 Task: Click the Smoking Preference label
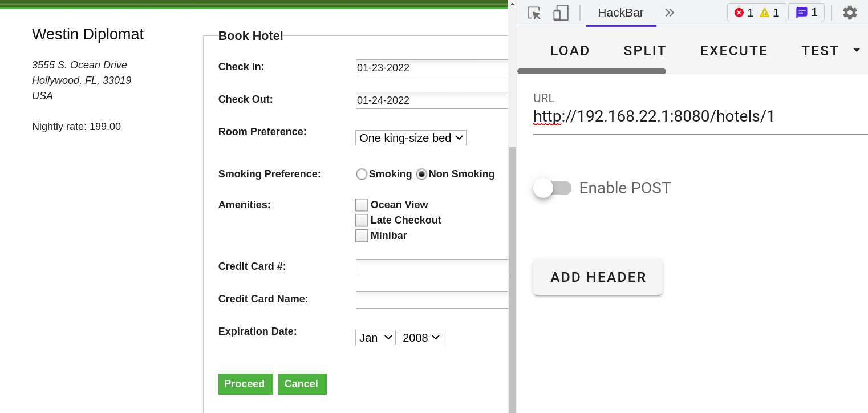tap(270, 174)
